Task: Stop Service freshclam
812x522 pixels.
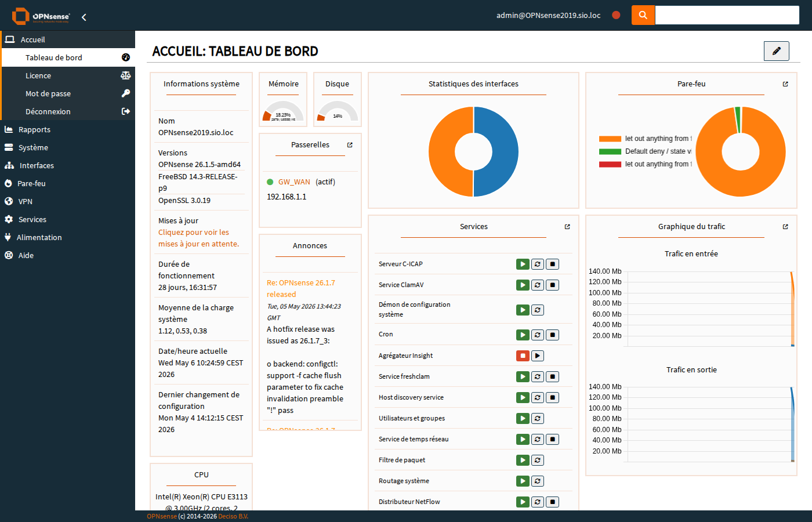Action: tap(553, 377)
